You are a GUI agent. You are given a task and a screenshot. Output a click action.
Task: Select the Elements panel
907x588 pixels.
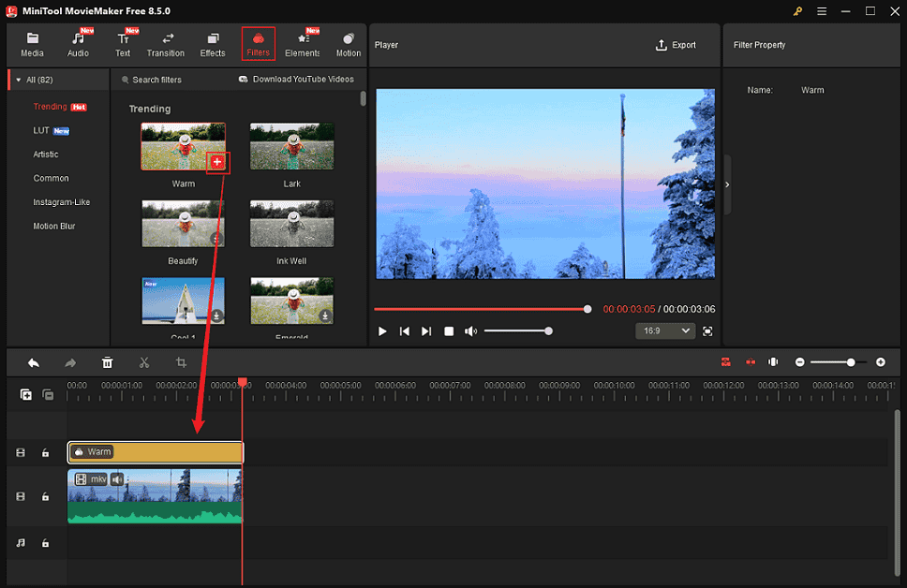click(x=302, y=42)
